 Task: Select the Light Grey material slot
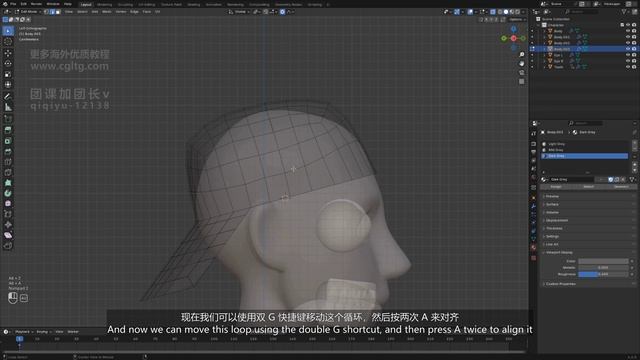(x=584, y=144)
